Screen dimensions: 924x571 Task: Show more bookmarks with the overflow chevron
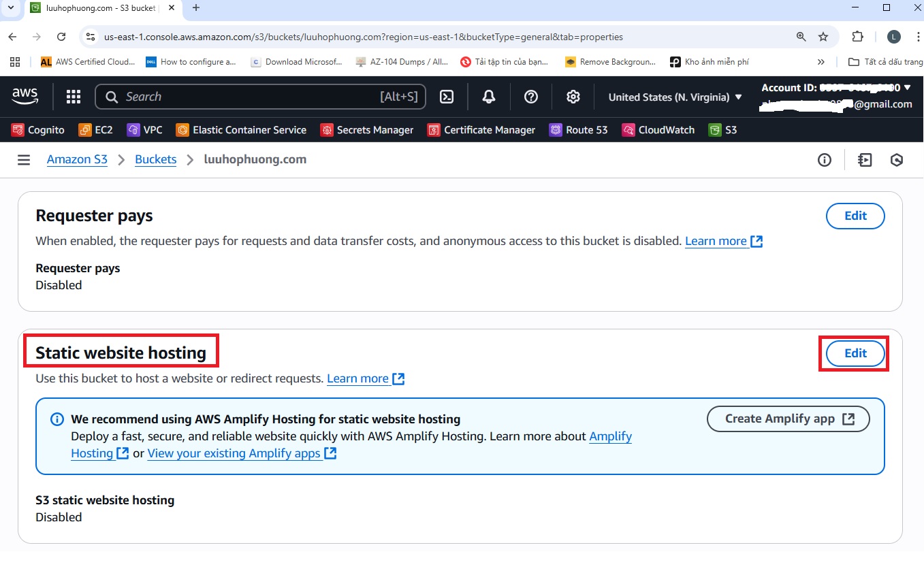tap(821, 62)
